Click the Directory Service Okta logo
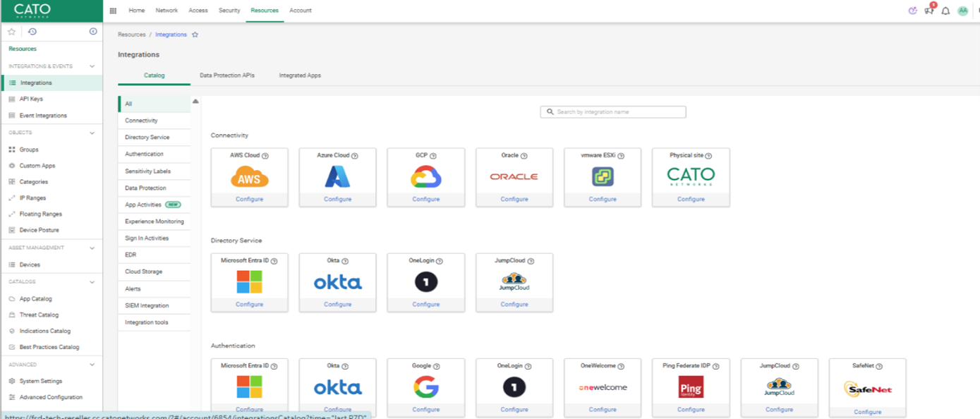 click(337, 283)
